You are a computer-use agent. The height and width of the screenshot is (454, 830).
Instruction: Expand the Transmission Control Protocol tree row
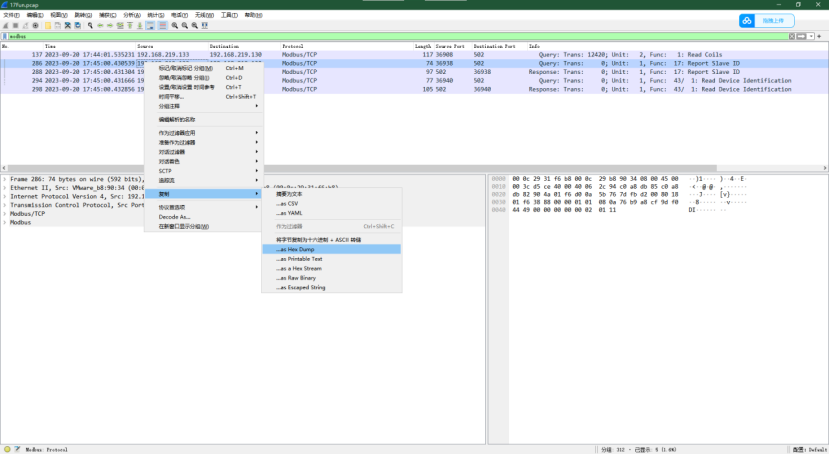click(x=5, y=205)
